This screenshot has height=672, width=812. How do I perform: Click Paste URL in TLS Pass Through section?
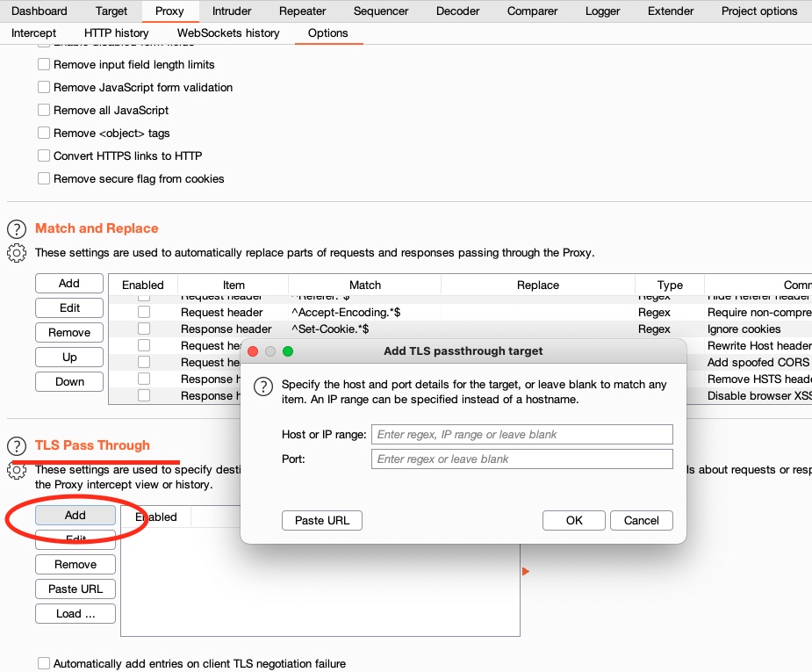pos(75,589)
